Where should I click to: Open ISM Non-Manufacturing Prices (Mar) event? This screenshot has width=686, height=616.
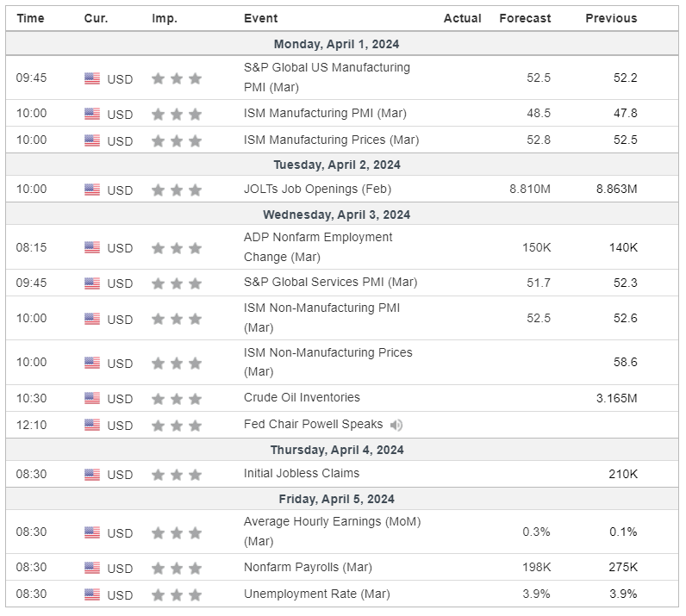(x=328, y=362)
